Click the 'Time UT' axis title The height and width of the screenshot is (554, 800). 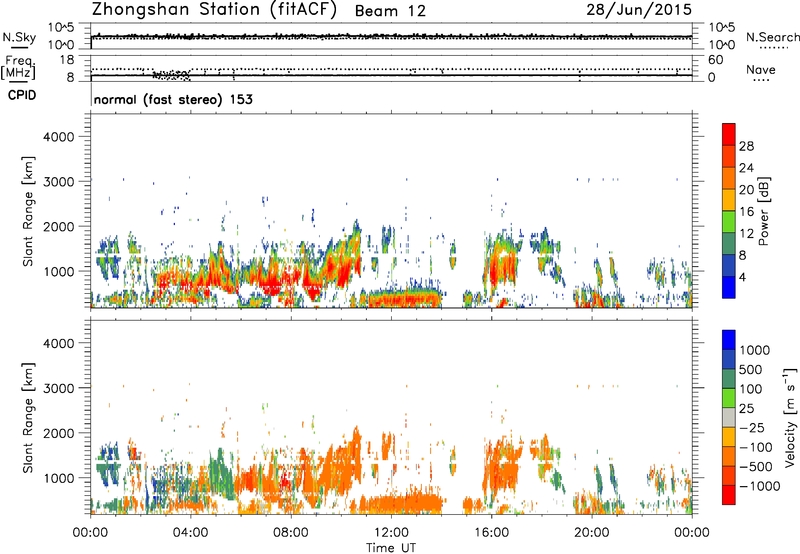click(391, 548)
